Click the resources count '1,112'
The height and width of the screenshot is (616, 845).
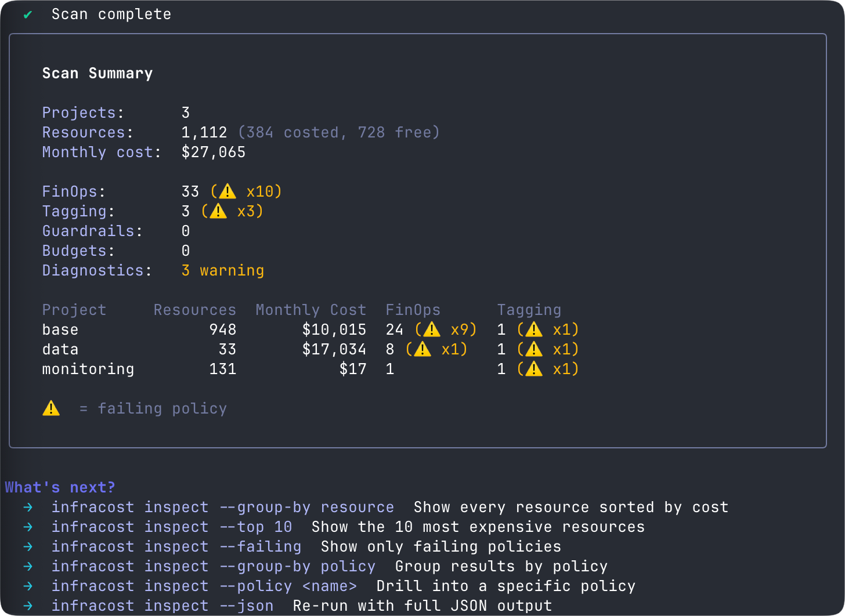[x=204, y=133]
